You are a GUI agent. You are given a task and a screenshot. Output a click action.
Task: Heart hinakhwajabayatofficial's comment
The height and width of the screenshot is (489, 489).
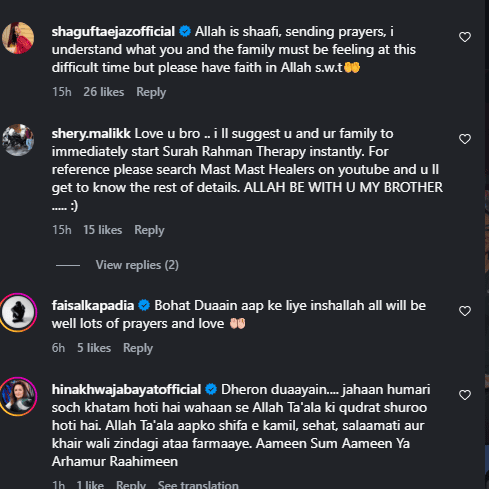pos(465,395)
